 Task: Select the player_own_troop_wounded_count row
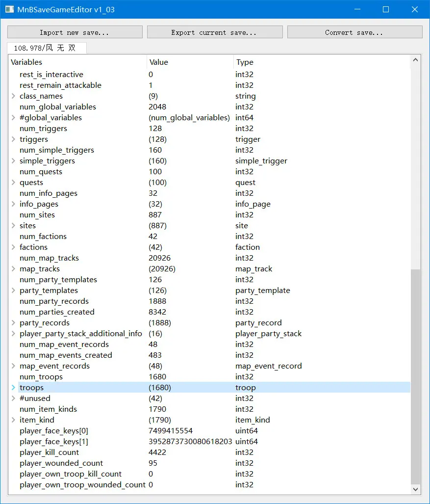209,485
